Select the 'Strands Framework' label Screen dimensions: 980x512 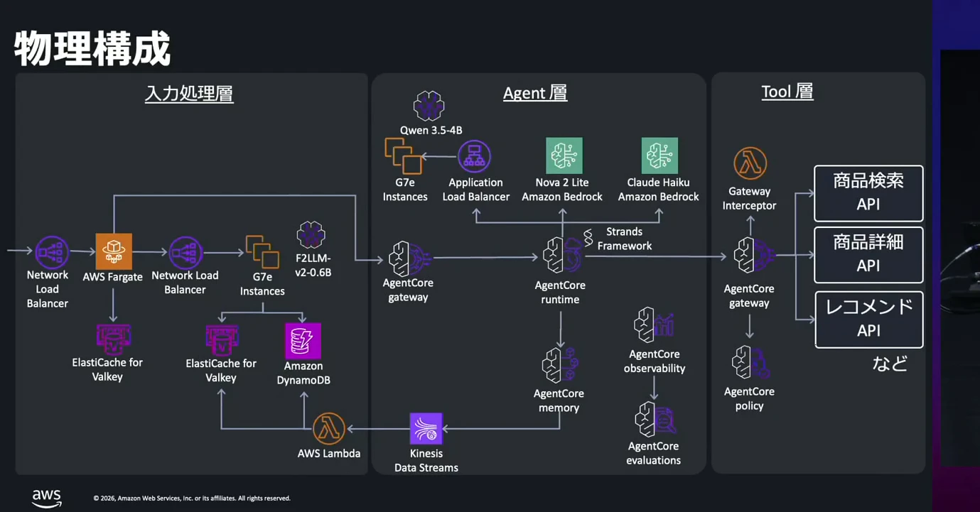(625, 239)
